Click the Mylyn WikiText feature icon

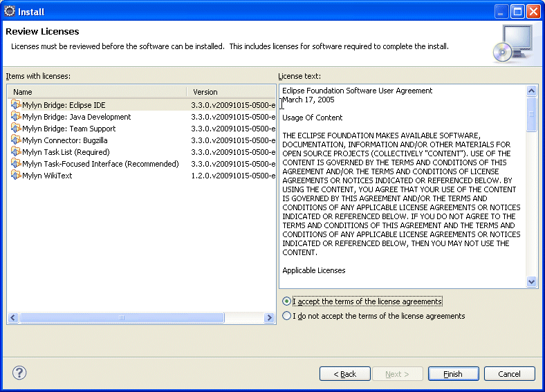point(16,176)
